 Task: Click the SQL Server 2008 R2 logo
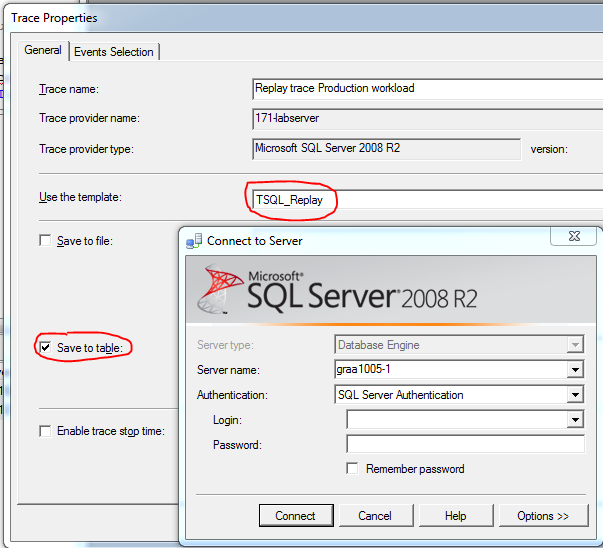click(336, 289)
